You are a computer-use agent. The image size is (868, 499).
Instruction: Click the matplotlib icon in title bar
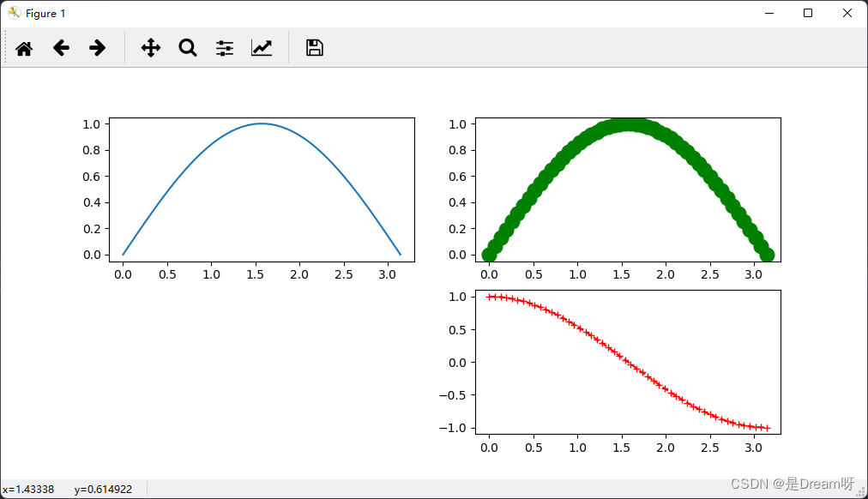click(x=15, y=13)
